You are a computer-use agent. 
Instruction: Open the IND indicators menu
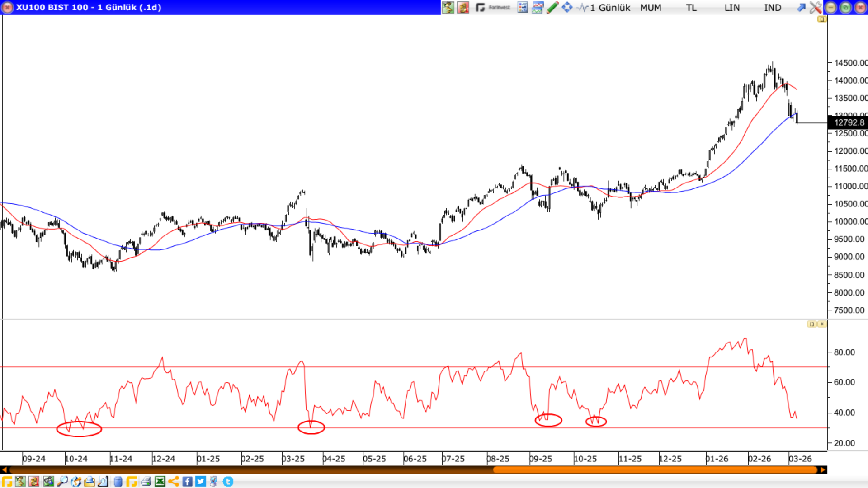tap(772, 8)
